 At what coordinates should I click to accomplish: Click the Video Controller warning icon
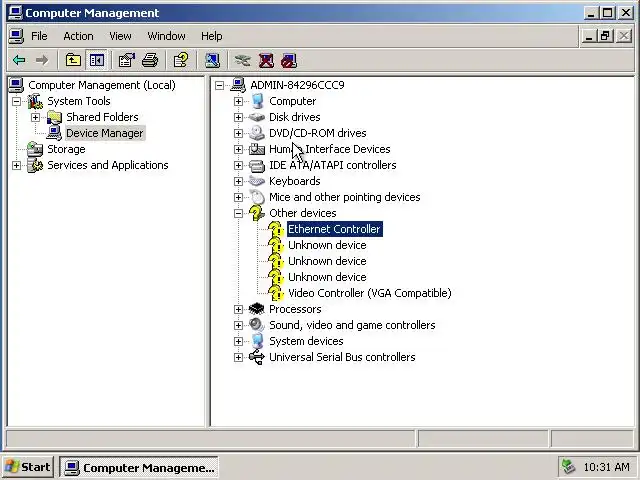[x=276, y=293]
